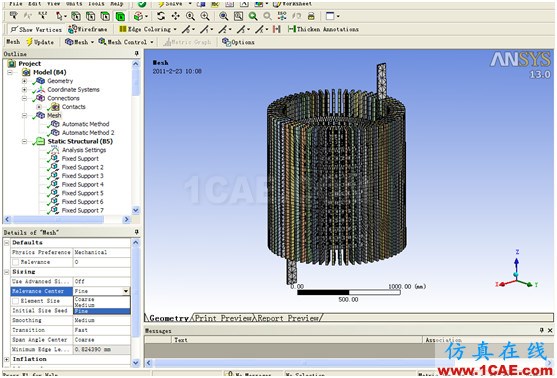
Task: Collapse the Sizing section
Action: tap(6, 272)
